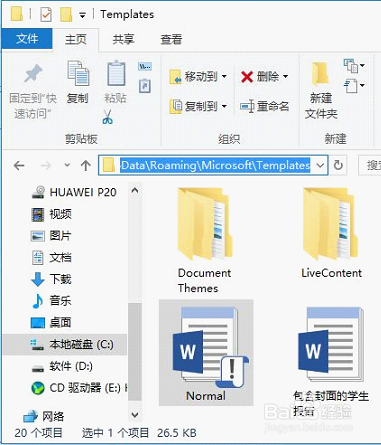Image resolution: width=381 pixels, height=445 pixels.
Task: Open Music (音乐) in the navigation pane
Action: click(x=51, y=301)
